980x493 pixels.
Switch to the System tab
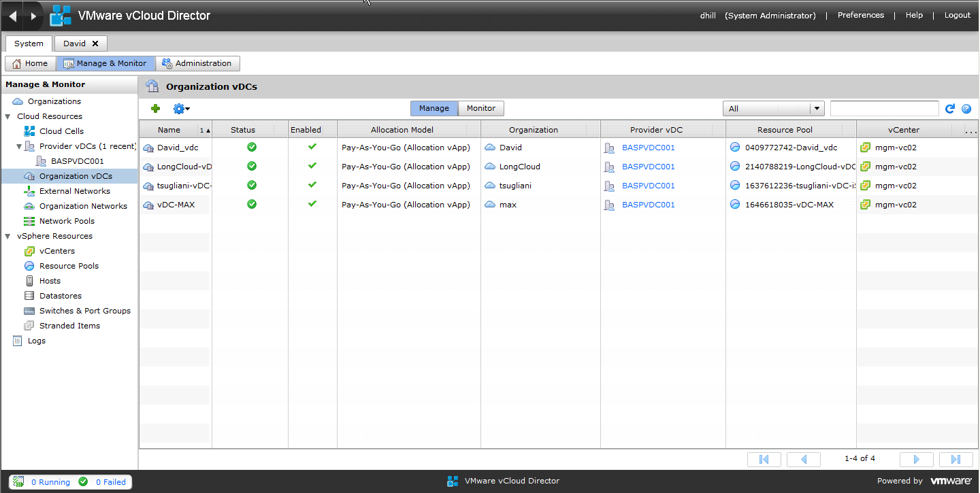pos(29,44)
